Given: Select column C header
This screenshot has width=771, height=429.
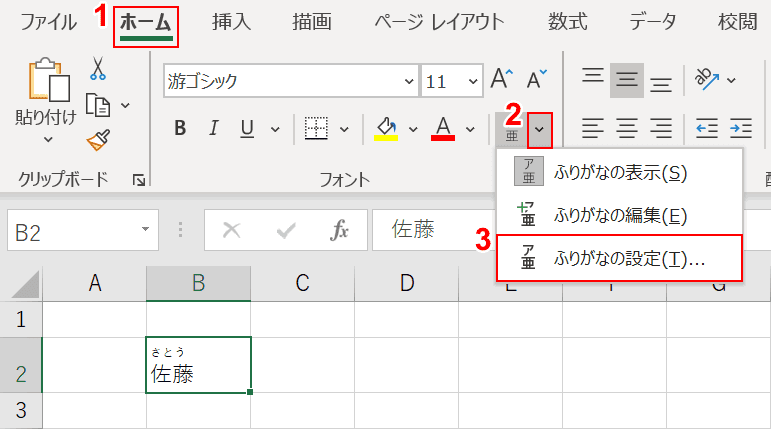Looking at the screenshot, I should [x=302, y=284].
